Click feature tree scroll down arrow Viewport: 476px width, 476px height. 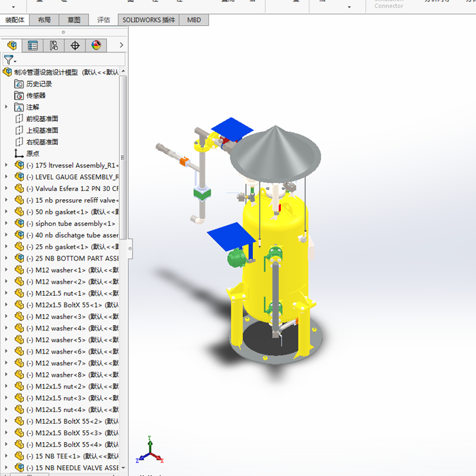click(x=123, y=468)
